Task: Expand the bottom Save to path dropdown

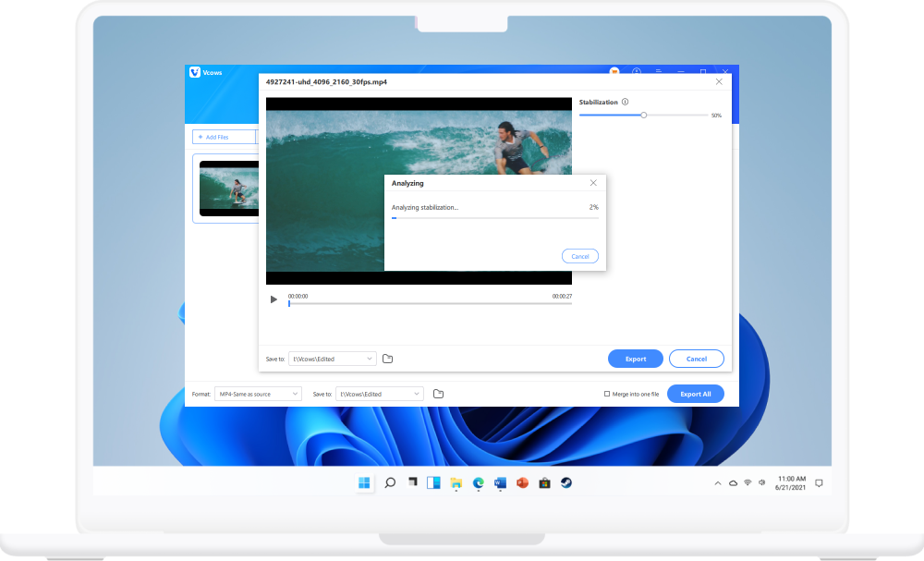Action: tap(380, 394)
